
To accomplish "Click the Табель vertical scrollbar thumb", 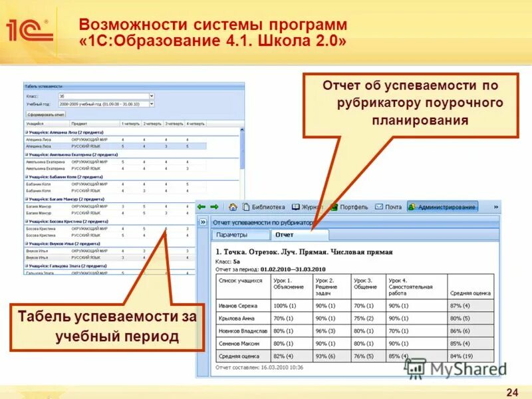I will click(242, 151).
